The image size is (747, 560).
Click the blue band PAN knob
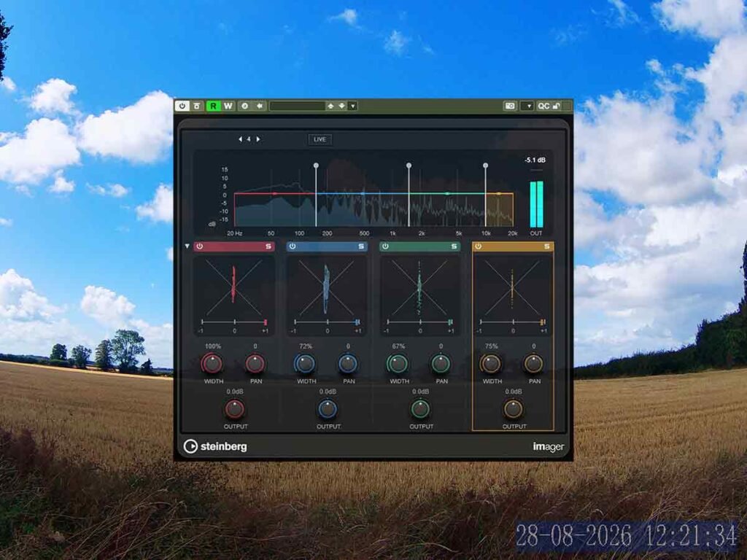coord(348,363)
